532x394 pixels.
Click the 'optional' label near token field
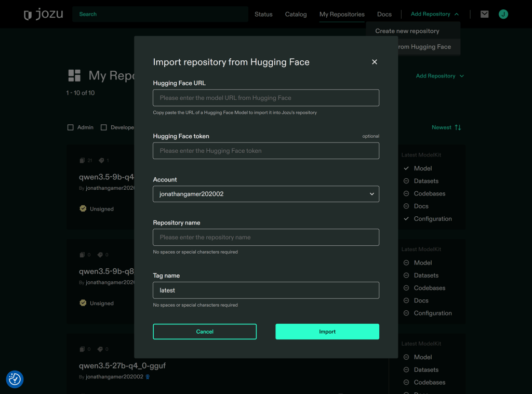coord(370,136)
